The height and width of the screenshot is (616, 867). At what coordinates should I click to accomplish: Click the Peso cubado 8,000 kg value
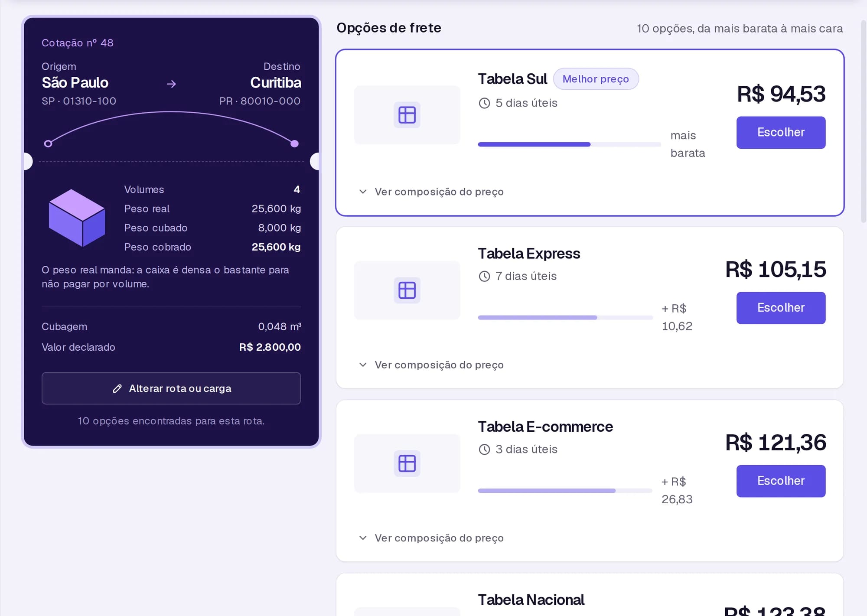[280, 228]
